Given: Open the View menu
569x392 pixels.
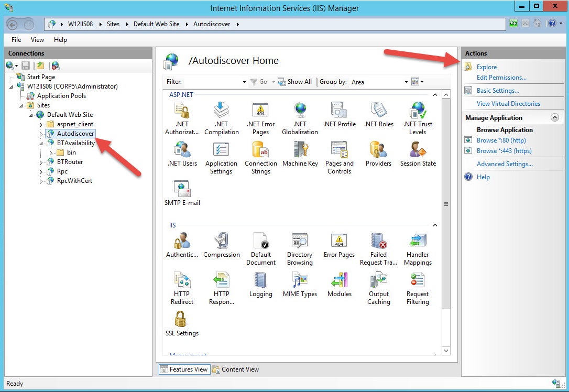Looking at the screenshot, I should click(x=37, y=39).
